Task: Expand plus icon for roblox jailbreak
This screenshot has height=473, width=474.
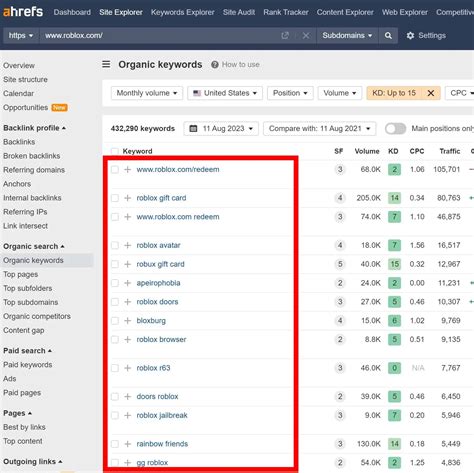Action: click(x=127, y=415)
